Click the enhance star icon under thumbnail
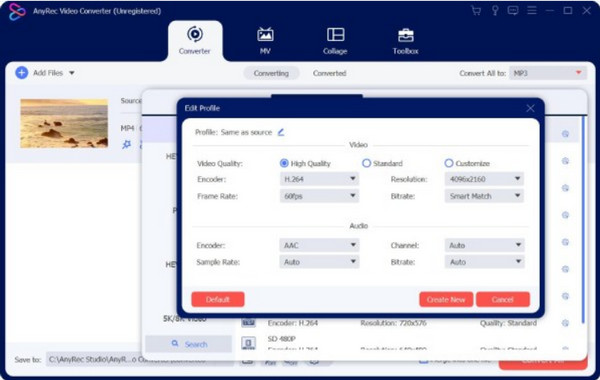600x380 pixels. click(x=126, y=145)
